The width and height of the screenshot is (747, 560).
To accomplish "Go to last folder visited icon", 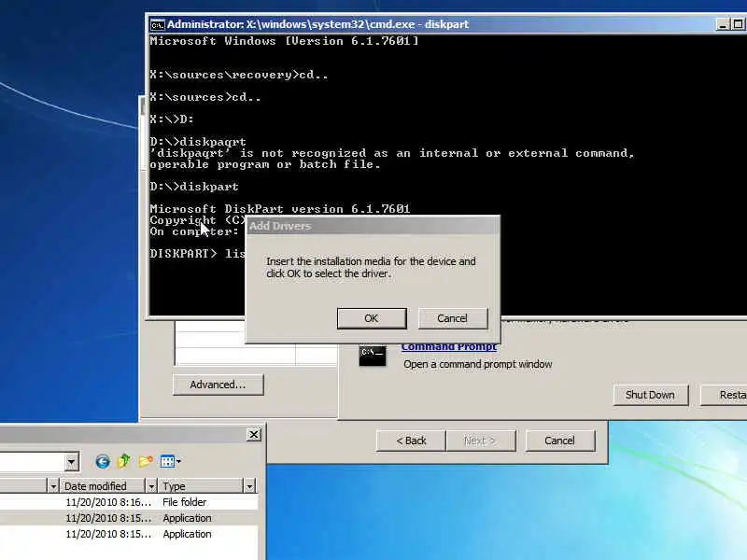I will [x=103, y=461].
